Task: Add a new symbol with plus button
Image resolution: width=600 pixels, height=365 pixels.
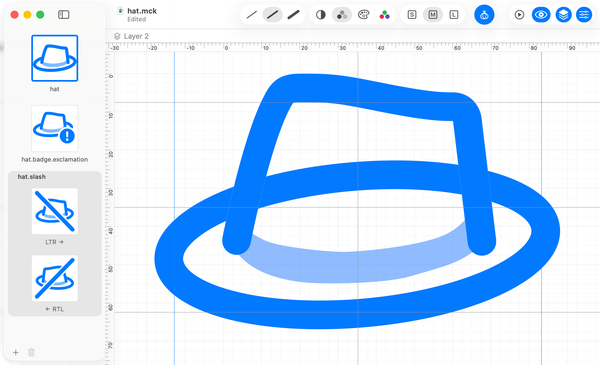Action: (x=16, y=352)
